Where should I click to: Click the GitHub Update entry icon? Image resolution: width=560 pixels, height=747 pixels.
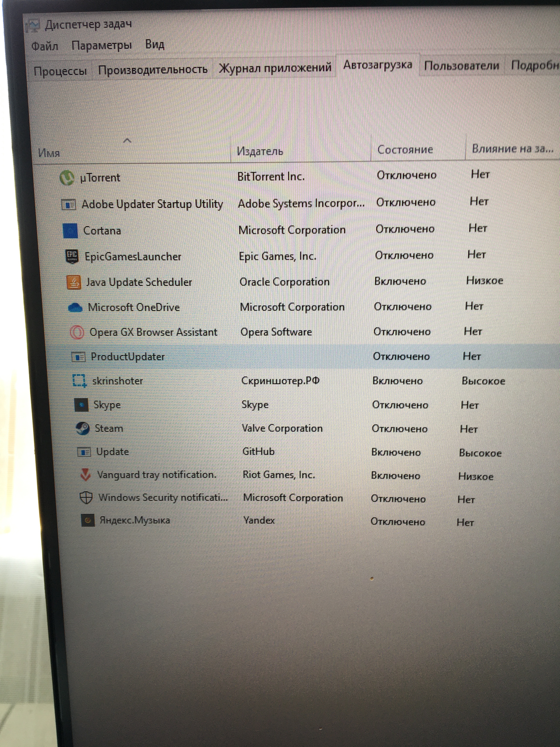pyautogui.click(x=84, y=452)
